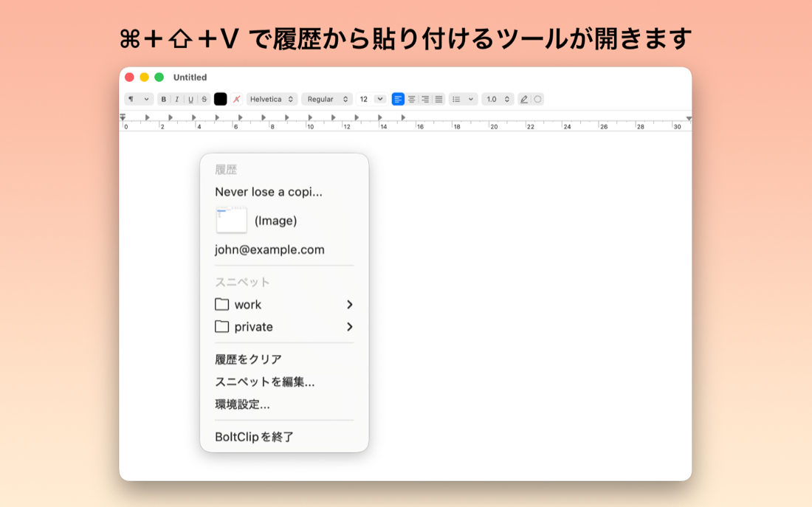This screenshot has height=507, width=812.
Task: Open the work snippets folder
Action: 284,305
